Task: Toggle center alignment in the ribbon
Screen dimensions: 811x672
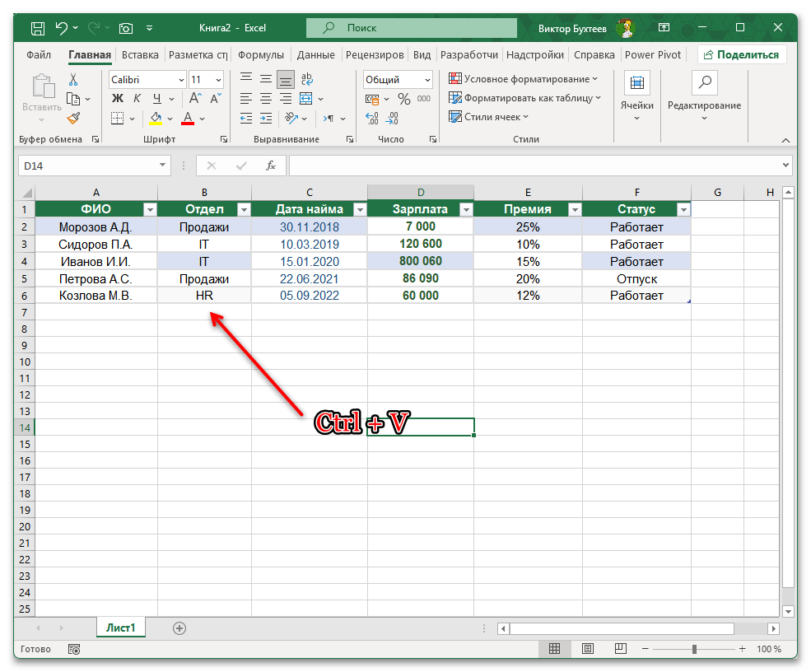Action: (x=265, y=99)
